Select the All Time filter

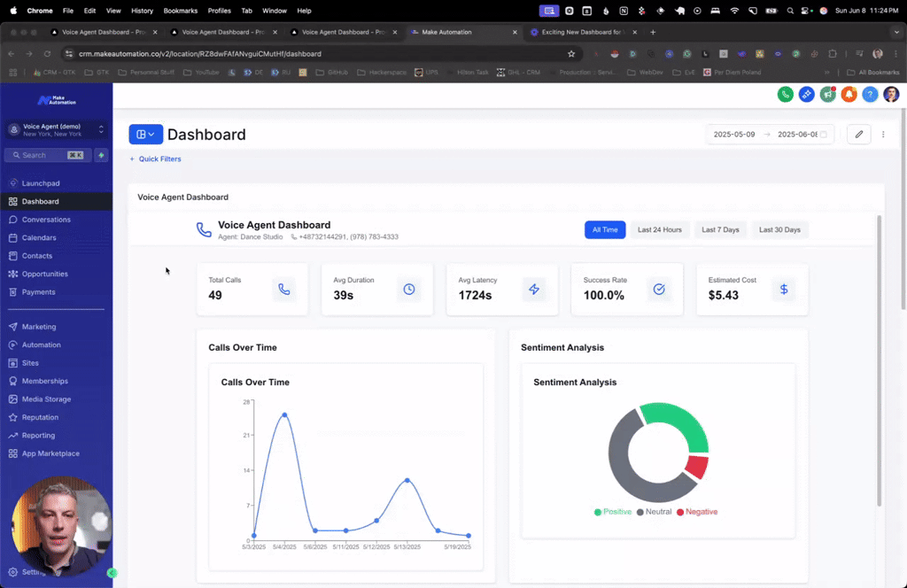click(605, 229)
